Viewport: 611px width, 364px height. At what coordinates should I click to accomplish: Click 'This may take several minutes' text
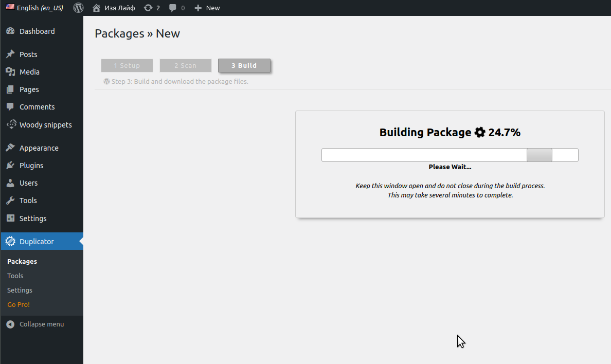click(450, 195)
